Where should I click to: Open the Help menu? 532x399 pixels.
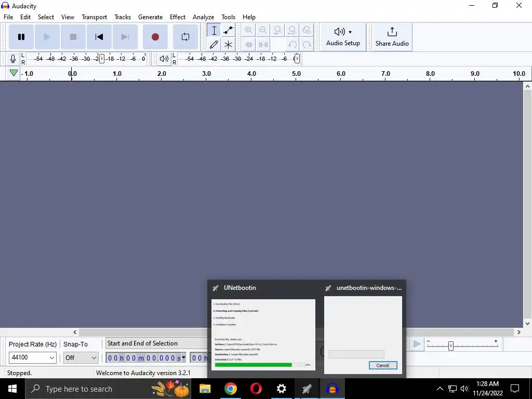point(249,17)
